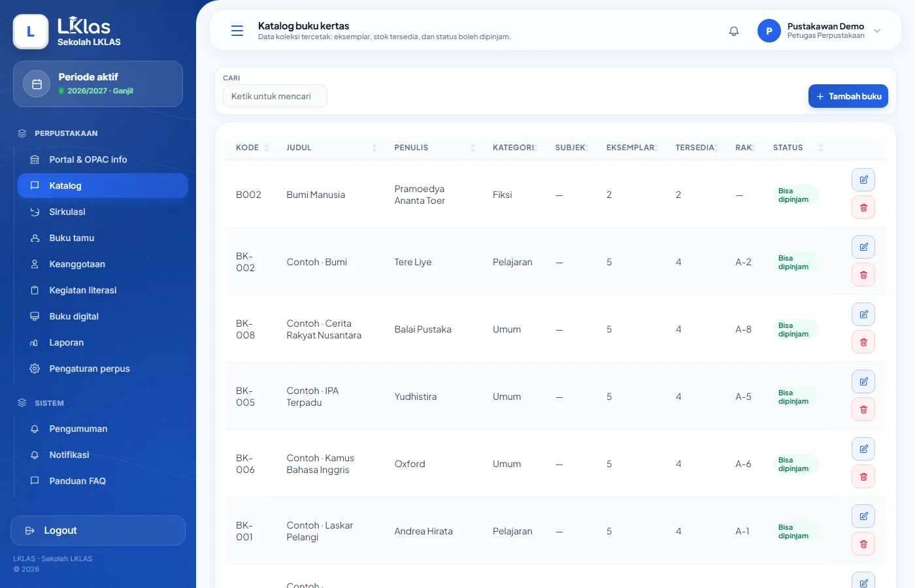The width and height of the screenshot is (915, 588).
Task: Edit the Cerita Rakyat Nusantara book
Action: coord(863,314)
